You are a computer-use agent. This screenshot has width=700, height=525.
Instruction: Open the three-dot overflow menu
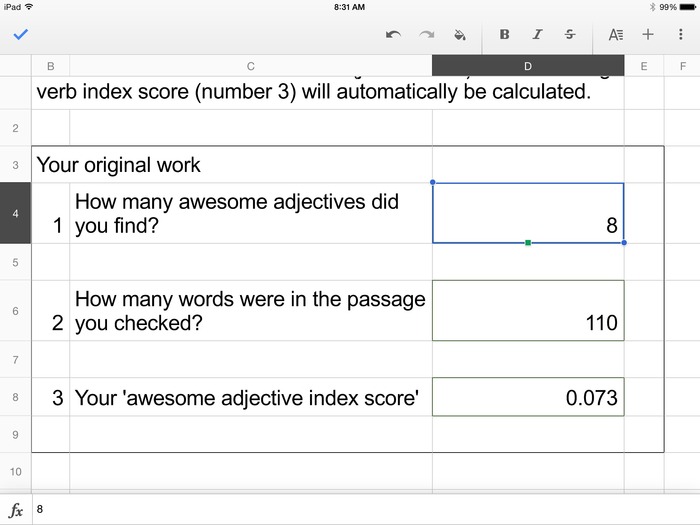[680, 34]
